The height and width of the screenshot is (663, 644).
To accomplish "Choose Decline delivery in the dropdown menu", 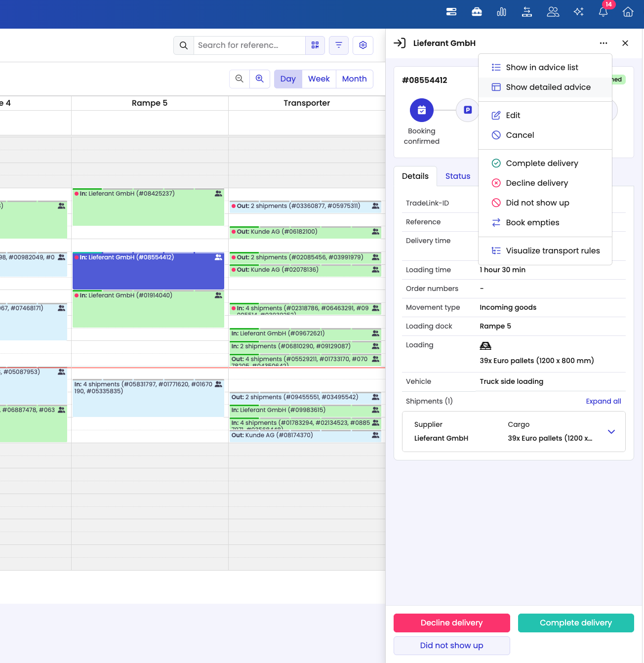I will pos(545,183).
